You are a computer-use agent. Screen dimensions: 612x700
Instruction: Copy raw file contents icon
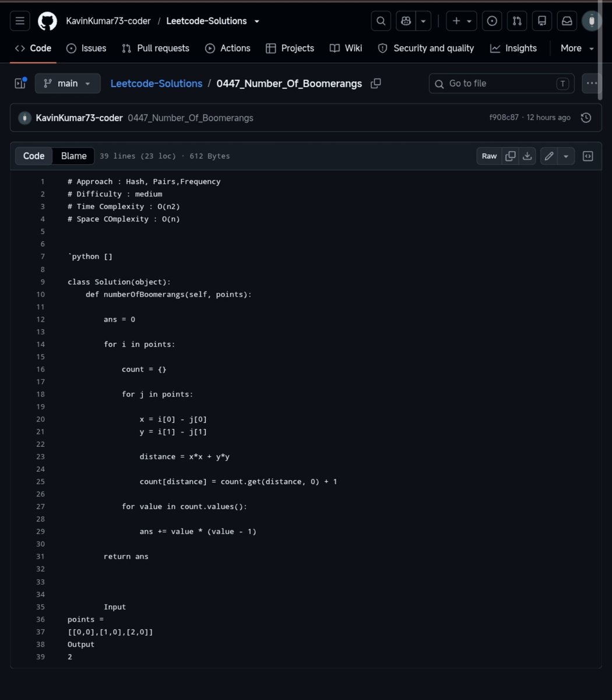point(511,156)
